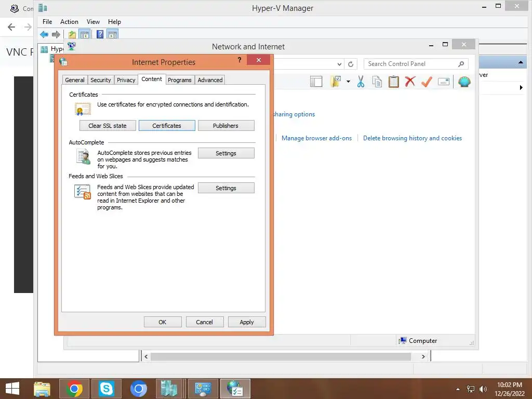
Task: Open the File menu in Hyper-V Manager
Action: (x=47, y=22)
